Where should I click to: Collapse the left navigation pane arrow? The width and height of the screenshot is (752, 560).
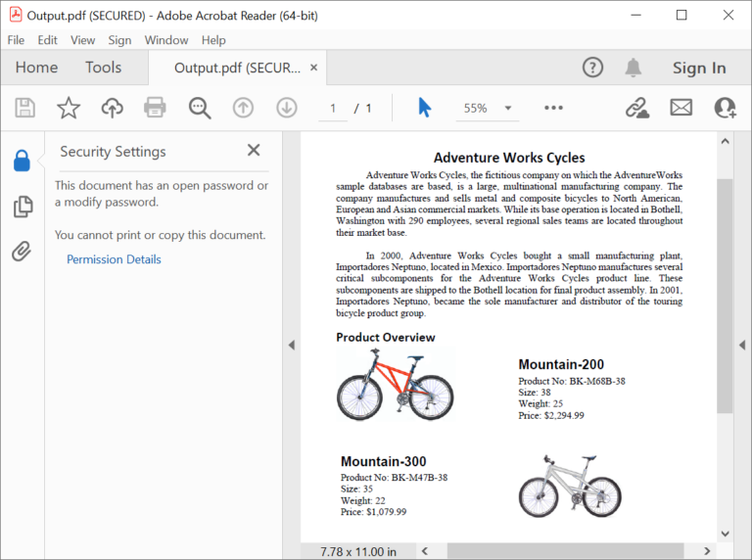[x=290, y=345]
